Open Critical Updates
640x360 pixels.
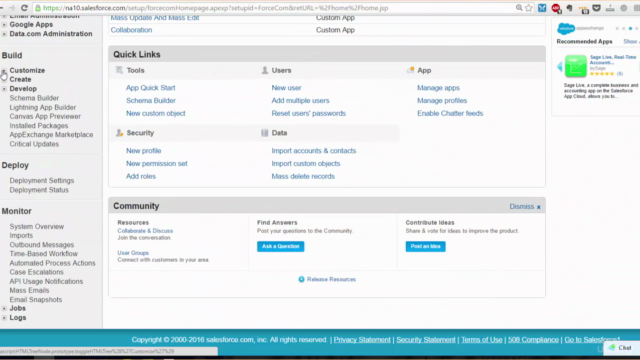(x=34, y=144)
